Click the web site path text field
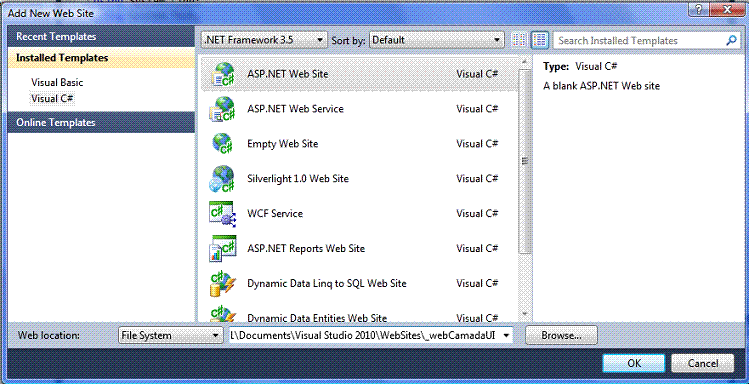The width and height of the screenshot is (749, 384). pyautogui.click(x=365, y=335)
